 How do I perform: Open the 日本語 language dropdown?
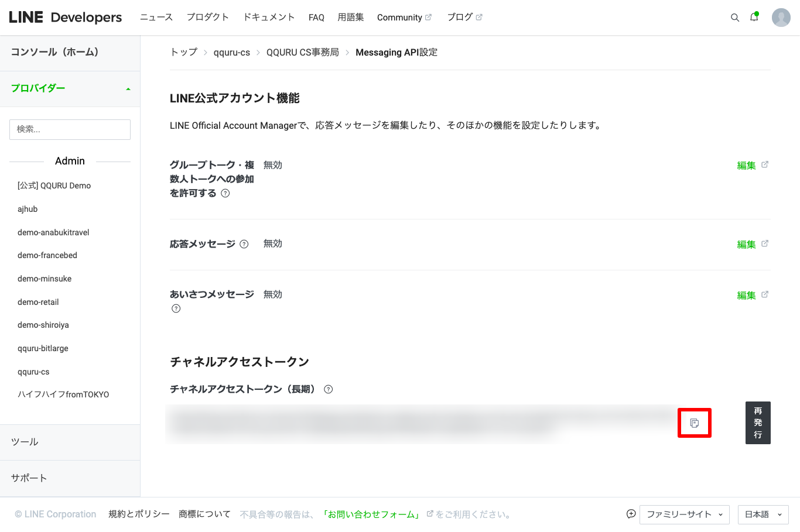[763, 514]
